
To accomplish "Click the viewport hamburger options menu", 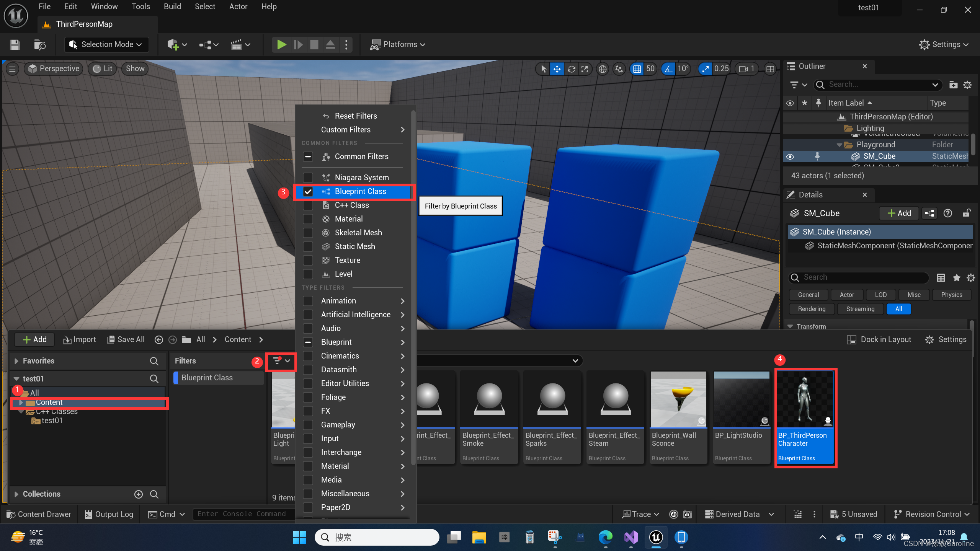I will pyautogui.click(x=12, y=69).
